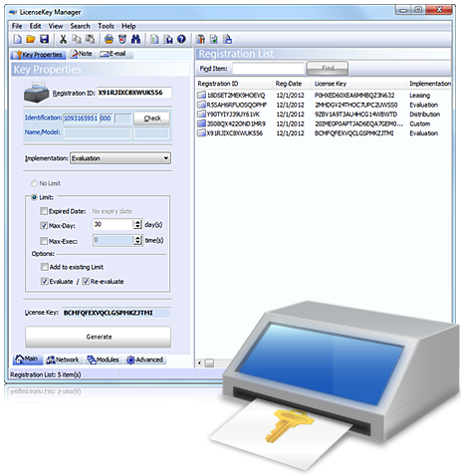
Task: Click the horizontal scrollbar left arrow
Action: (x=199, y=363)
